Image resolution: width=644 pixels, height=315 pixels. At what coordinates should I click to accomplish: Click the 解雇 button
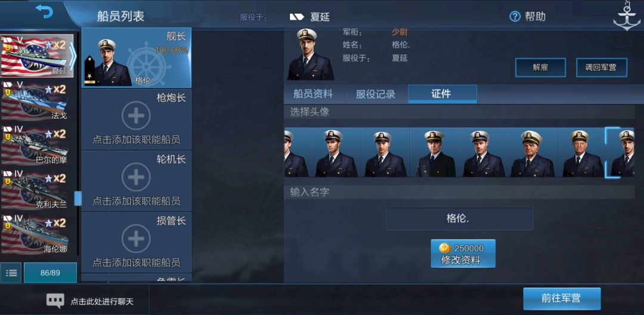540,67
